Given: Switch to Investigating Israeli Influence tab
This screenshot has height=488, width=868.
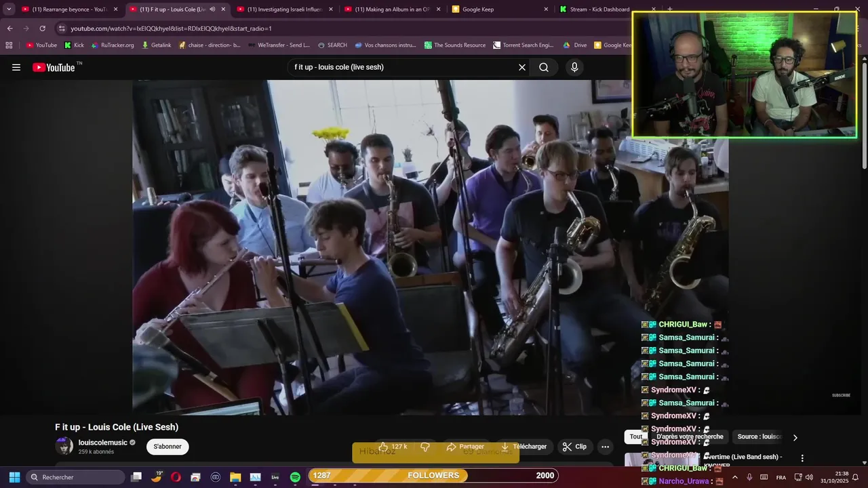Looking at the screenshot, I should 285,9.
